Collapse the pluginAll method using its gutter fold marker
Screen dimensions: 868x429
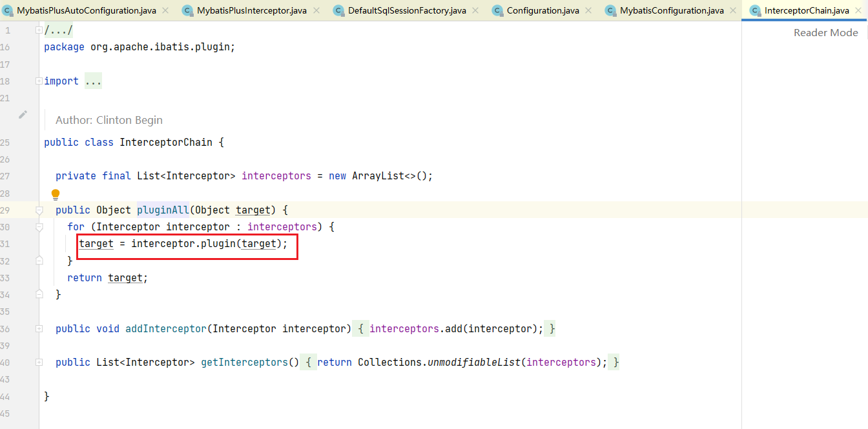[x=39, y=210]
